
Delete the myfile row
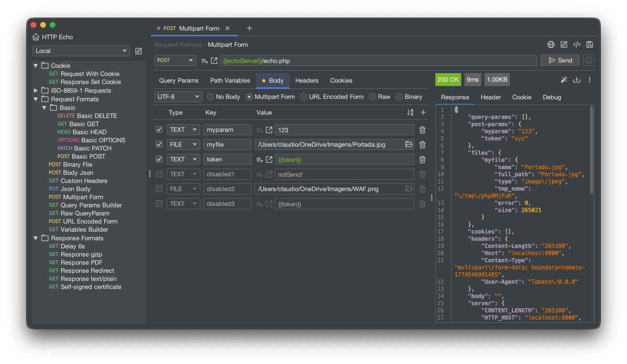pos(422,145)
